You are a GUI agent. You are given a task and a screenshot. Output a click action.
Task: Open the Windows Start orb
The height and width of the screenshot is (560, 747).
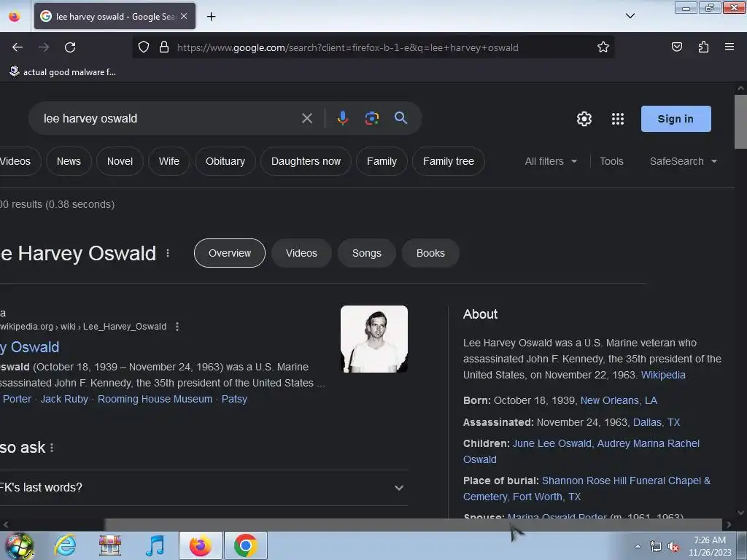(20, 545)
